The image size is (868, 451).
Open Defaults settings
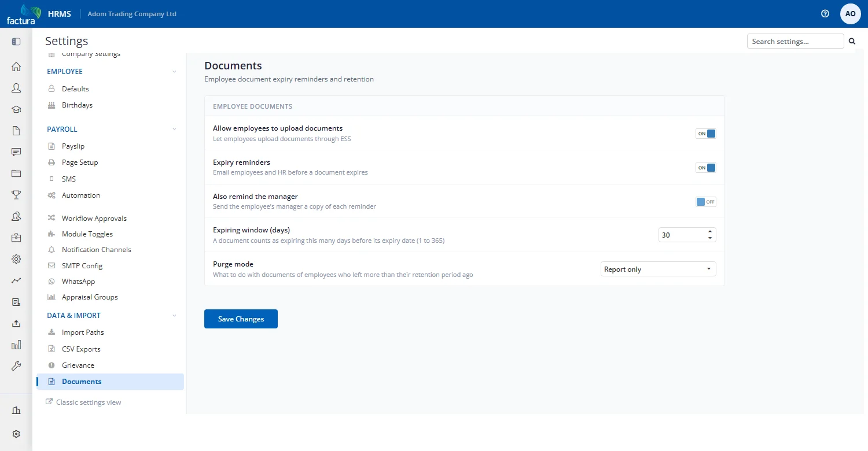tap(75, 89)
